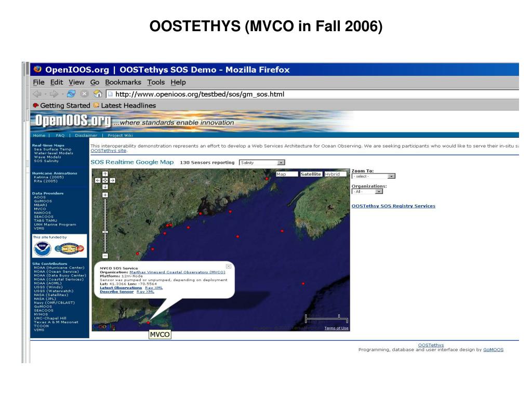Open the Water-level Models sidebar link

point(54,153)
